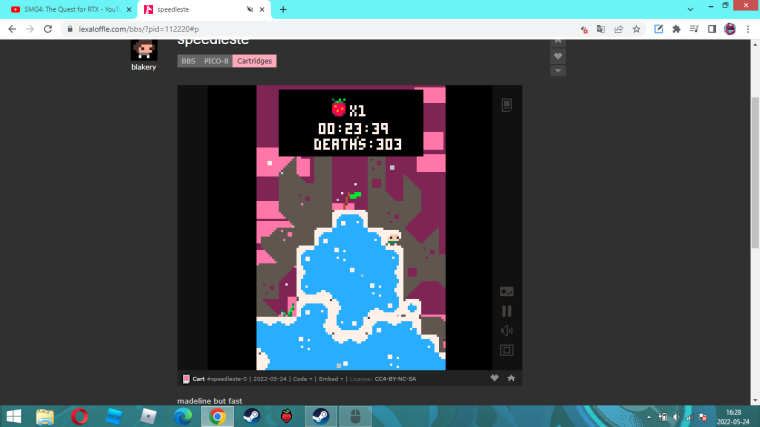Go back in browser history
The height and width of the screenshot is (427, 760).
pos(12,29)
